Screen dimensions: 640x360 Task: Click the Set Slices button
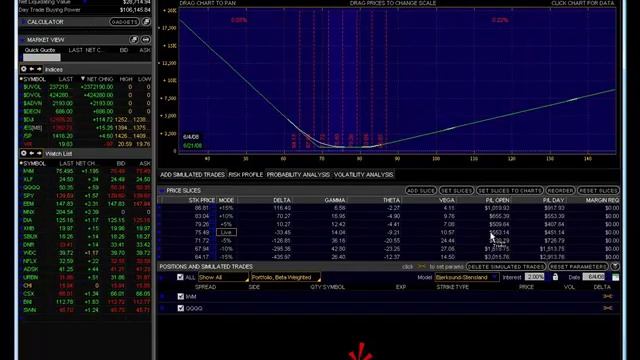456,191
